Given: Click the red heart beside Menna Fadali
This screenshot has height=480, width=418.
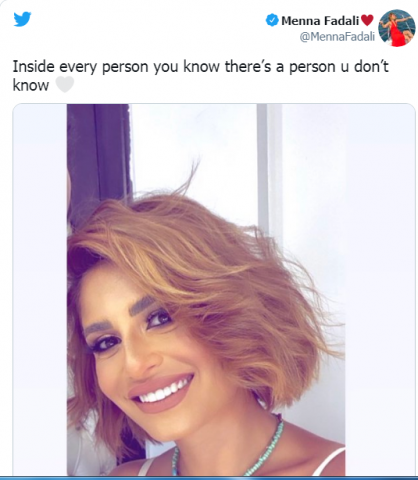Looking at the screenshot, I should [x=367, y=20].
